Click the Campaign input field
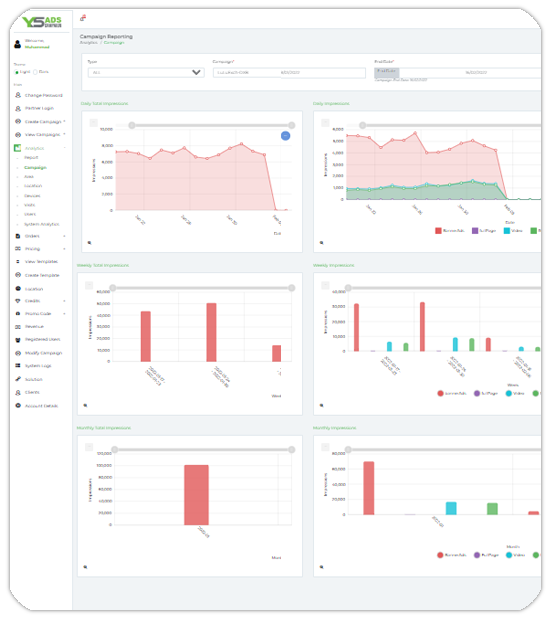This screenshot has height=619, width=553. click(x=289, y=73)
